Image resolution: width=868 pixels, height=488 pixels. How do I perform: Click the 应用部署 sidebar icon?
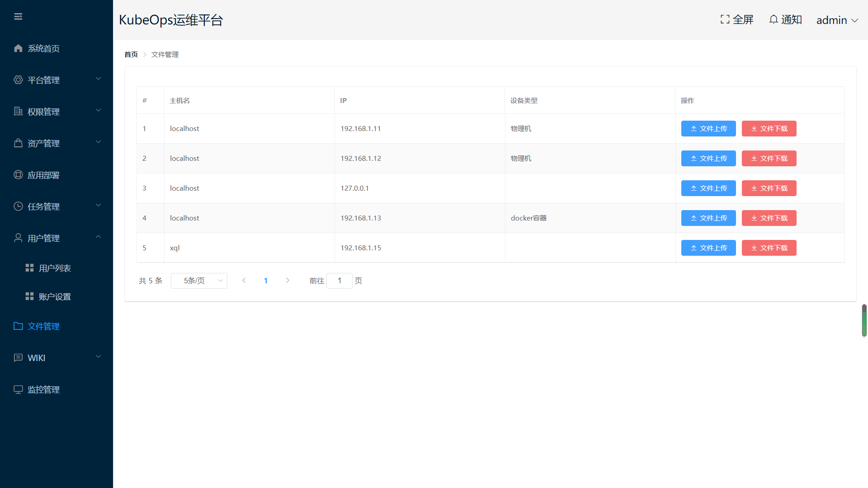click(18, 175)
